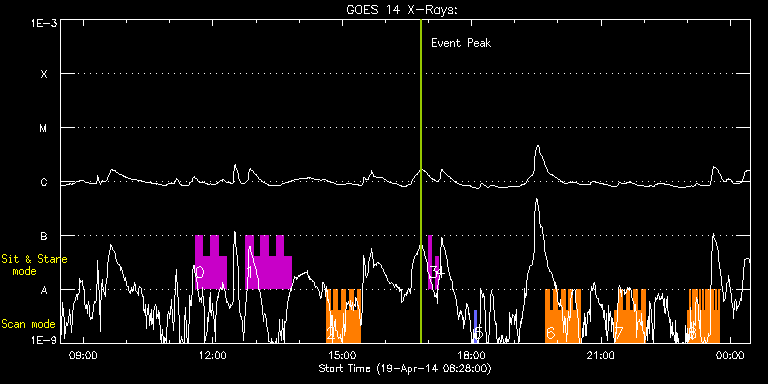
Task: Click the 'A' flare class axis label
Action: [x=44, y=290]
